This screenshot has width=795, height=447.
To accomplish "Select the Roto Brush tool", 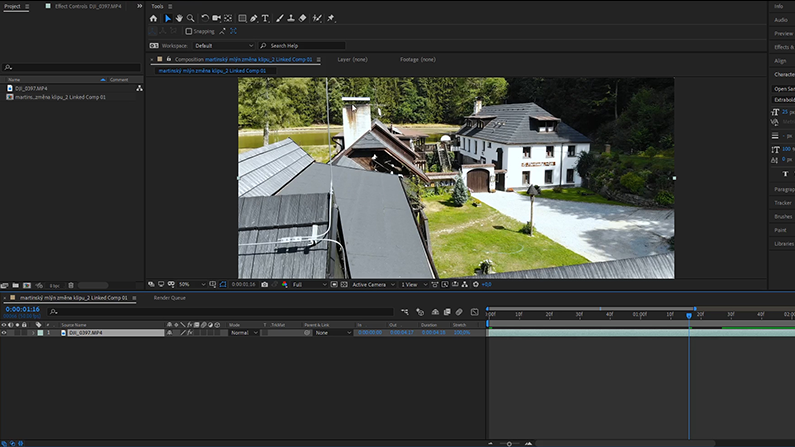I will coord(317,18).
